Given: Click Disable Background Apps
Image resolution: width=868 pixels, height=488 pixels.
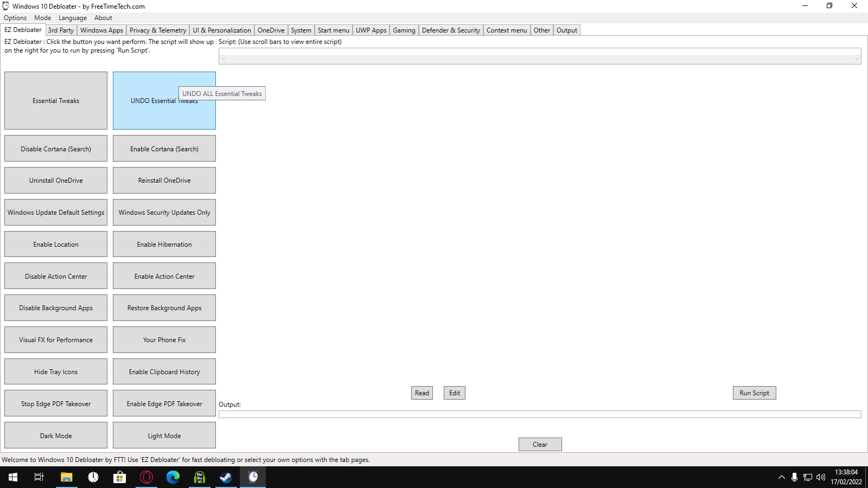Looking at the screenshot, I should [56, 308].
